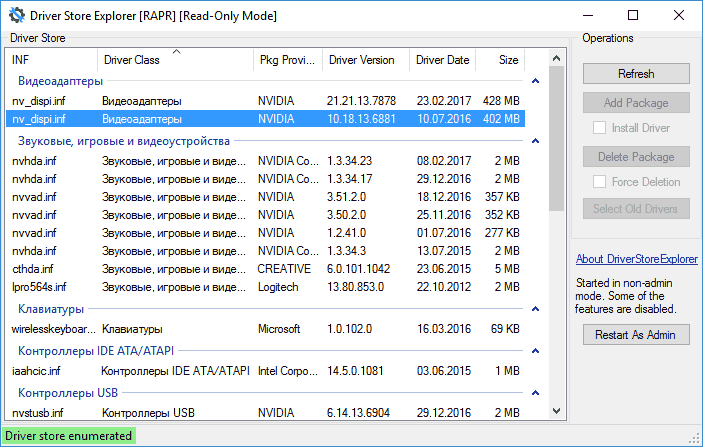
Task: Select nvvad.inf row version 1.2.41.0
Action: [x=265, y=233]
